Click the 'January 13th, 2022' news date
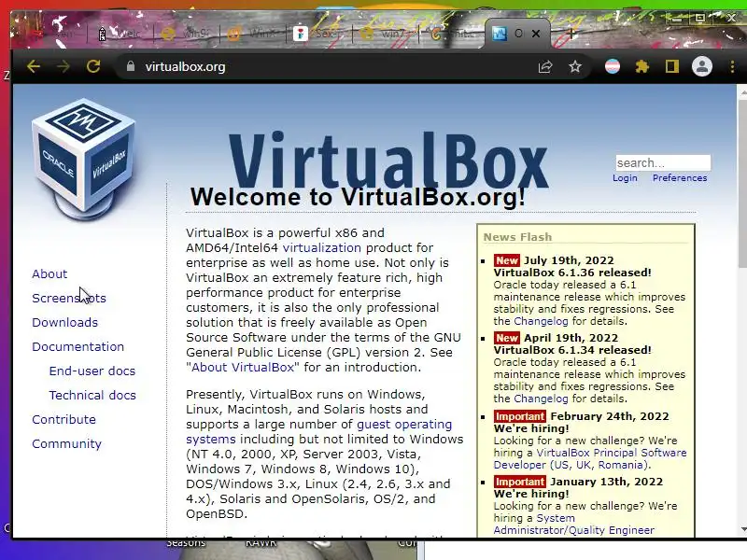The width and height of the screenshot is (747, 560). 606,482
